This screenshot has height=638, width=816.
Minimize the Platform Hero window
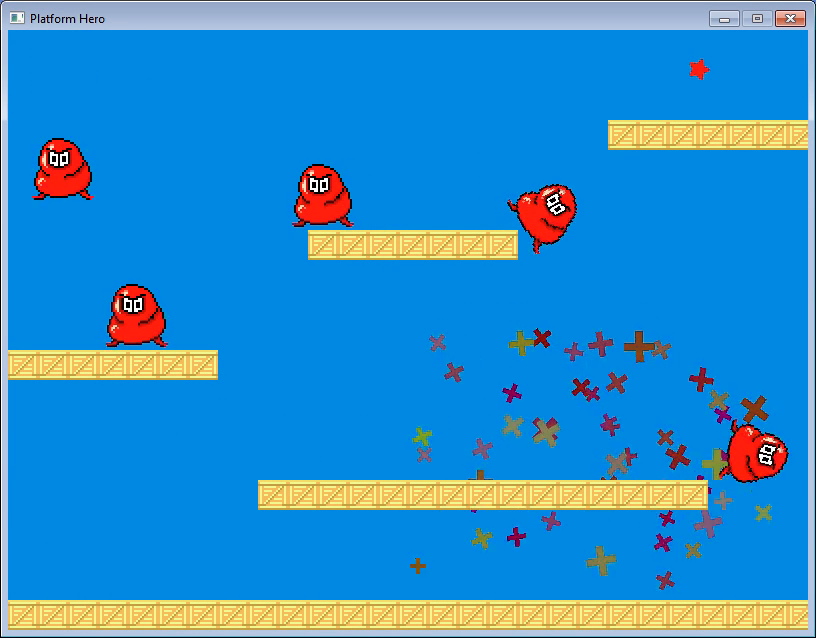click(724, 19)
